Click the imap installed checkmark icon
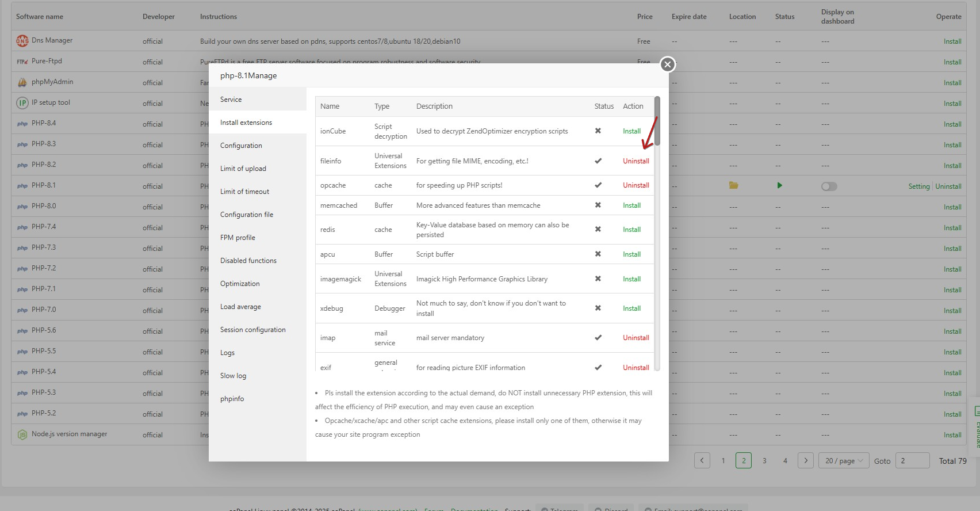The image size is (980, 511). click(598, 337)
